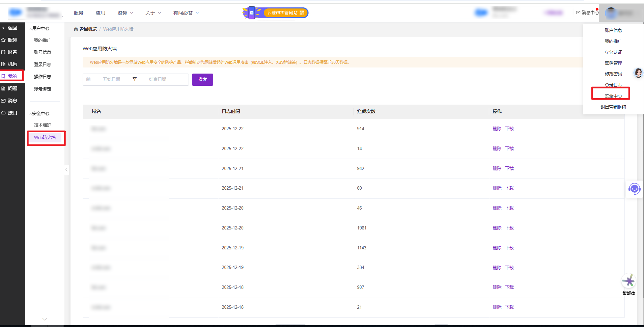Collapse the secondary sidebar with the arrow handle
Screen dimensions: 644x327
tap(66, 169)
